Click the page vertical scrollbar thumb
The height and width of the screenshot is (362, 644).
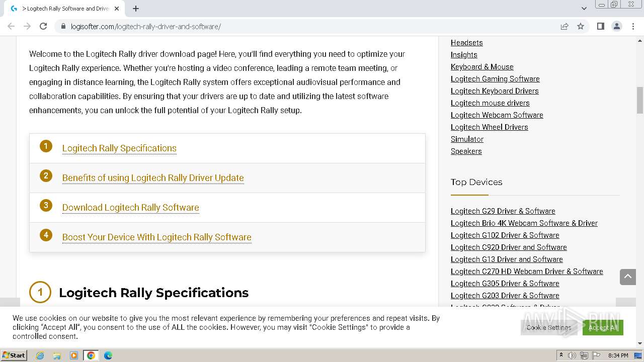point(640,100)
